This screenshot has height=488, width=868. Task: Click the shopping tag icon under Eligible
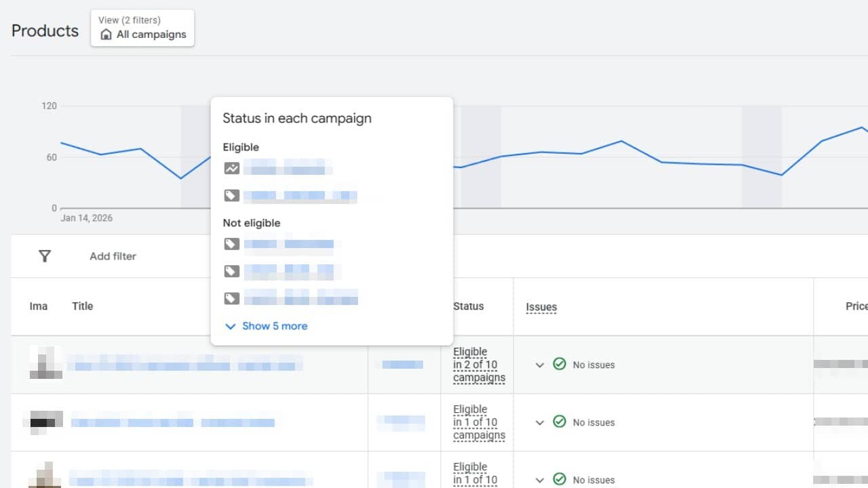pyautogui.click(x=232, y=196)
